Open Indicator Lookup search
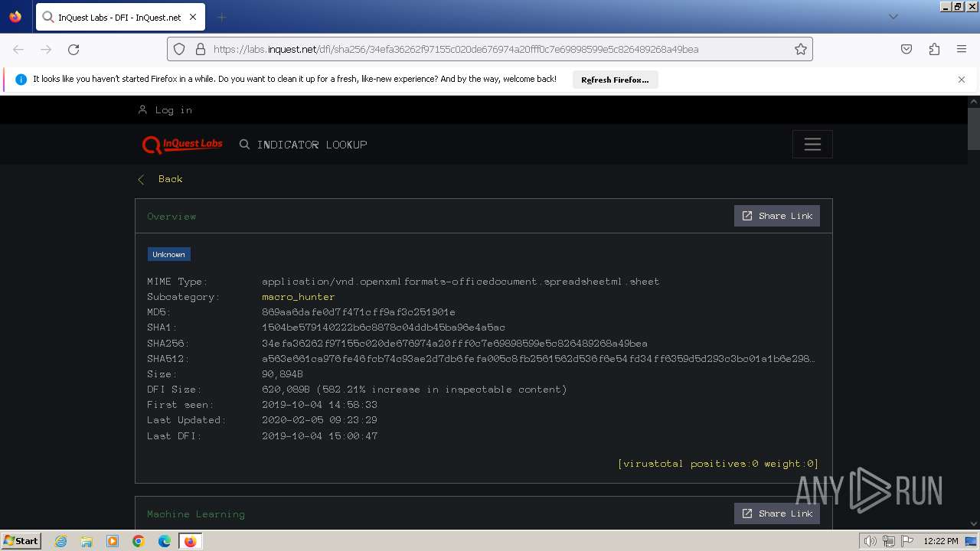980x551 pixels. pos(312,145)
